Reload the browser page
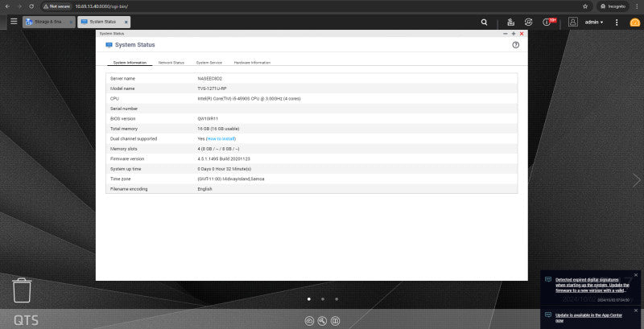Screen dimensions: 644x329 pos(31,6)
